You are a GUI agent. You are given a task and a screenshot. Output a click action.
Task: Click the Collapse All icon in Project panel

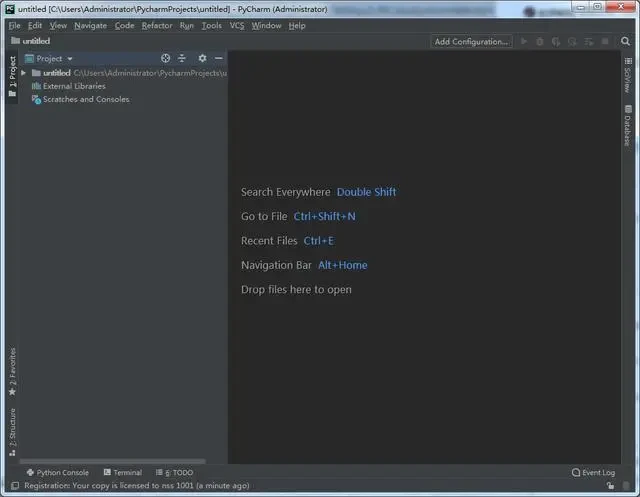pyautogui.click(x=182, y=59)
